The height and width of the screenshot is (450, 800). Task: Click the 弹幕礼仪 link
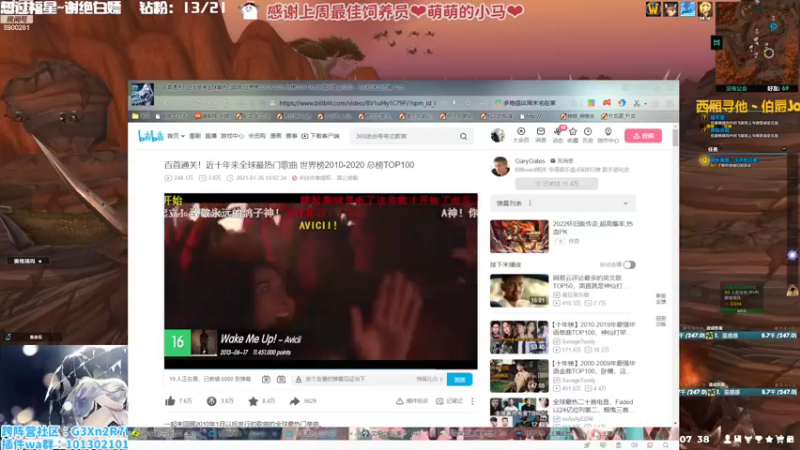click(429, 379)
